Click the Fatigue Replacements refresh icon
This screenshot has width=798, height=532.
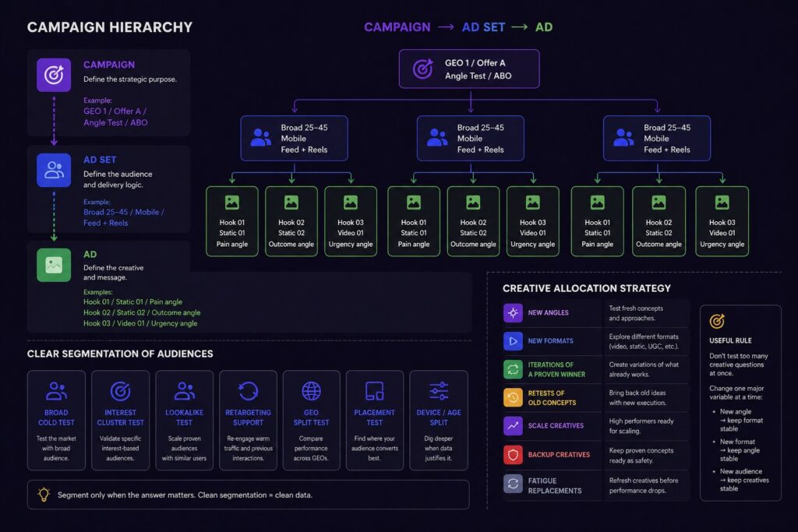point(513,484)
